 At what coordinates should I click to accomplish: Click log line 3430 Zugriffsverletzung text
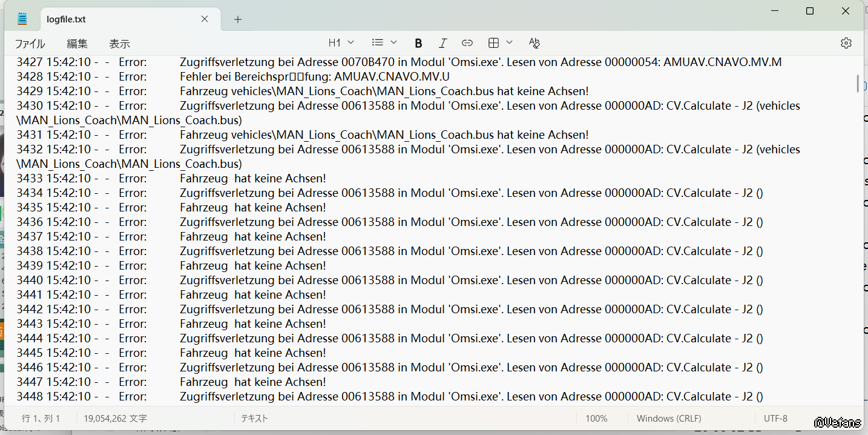click(408, 113)
